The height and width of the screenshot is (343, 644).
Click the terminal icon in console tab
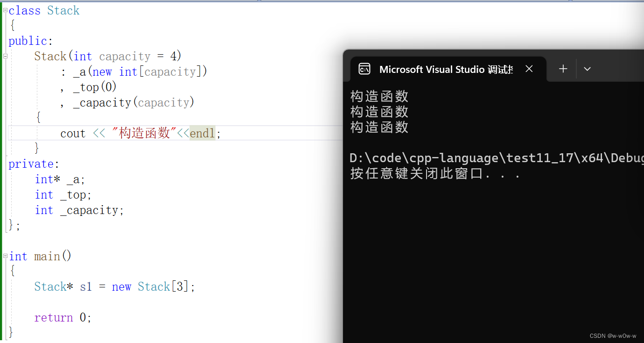tap(364, 69)
